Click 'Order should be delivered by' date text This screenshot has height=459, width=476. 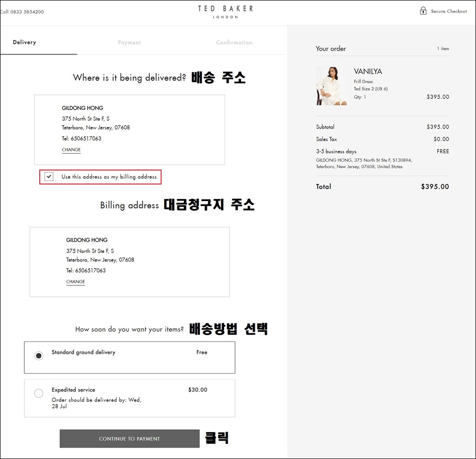pyautogui.click(x=97, y=403)
